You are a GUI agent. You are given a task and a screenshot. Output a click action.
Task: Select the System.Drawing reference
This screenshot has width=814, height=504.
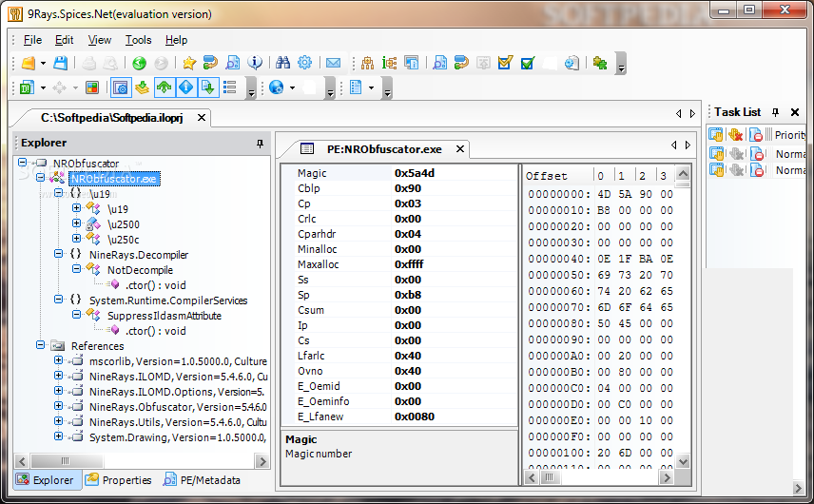click(178, 437)
